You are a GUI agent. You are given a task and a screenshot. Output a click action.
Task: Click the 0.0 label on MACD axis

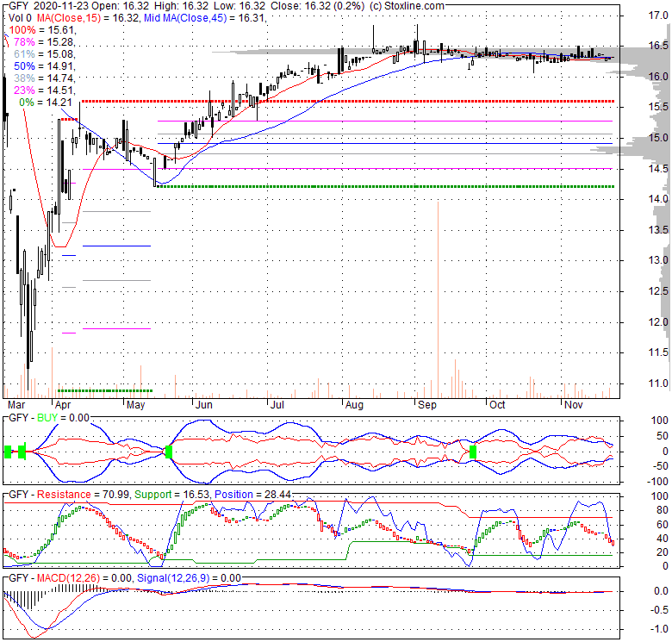662,591
